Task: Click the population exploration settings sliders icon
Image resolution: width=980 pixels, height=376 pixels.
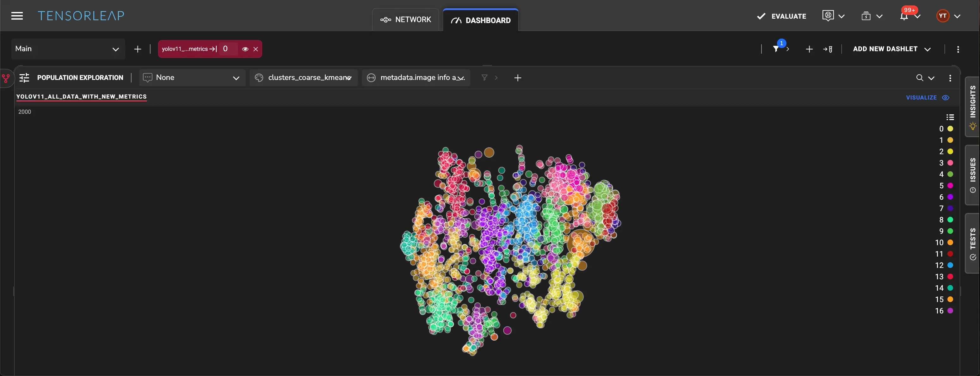Action: pos(24,77)
